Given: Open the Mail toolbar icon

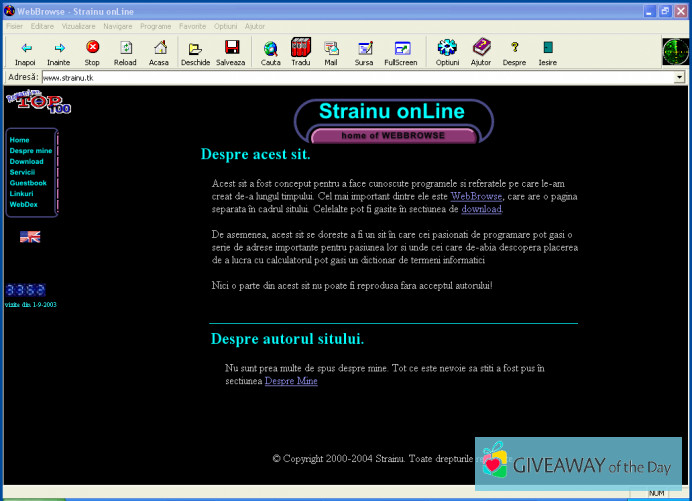Looking at the screenshot, I should pos(331,47).
